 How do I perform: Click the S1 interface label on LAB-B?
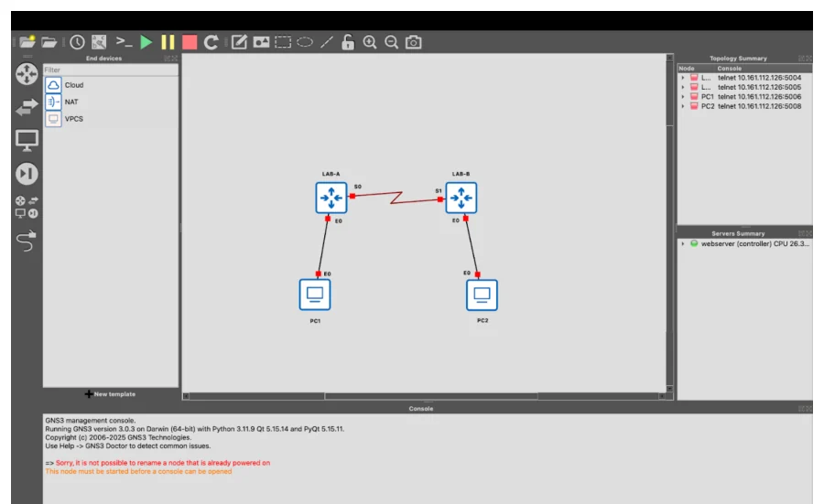[x=439, y=191]
